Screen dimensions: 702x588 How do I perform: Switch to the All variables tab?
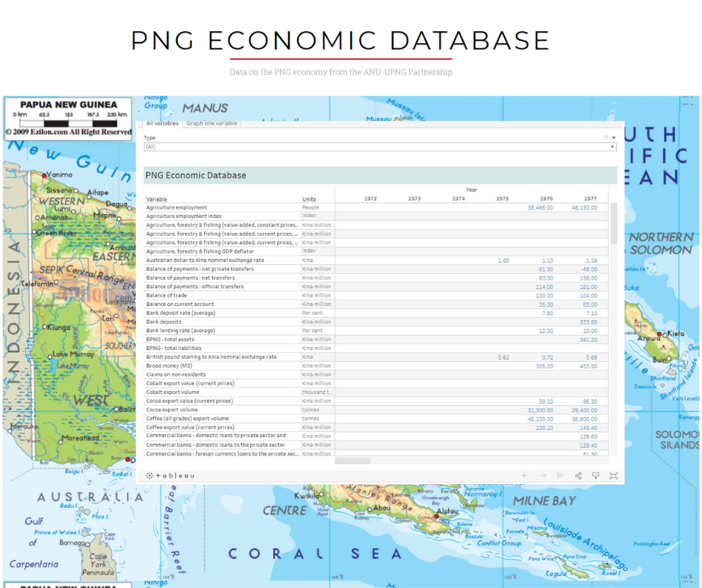pos(163,124)
